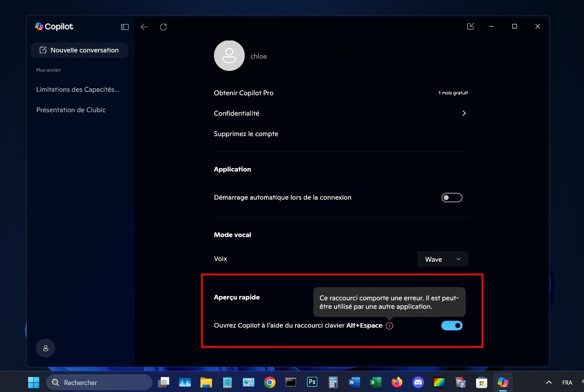
Task: Refresh the Copilot settings page
Action: [163, 27]
